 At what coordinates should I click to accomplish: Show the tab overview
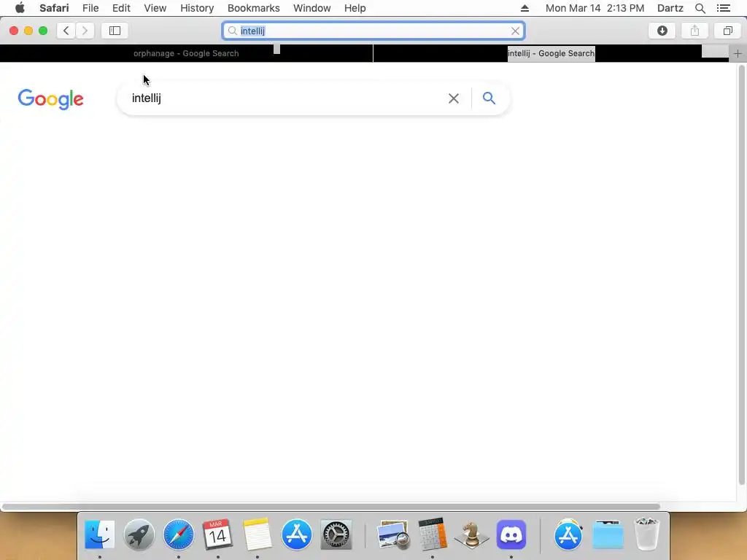tap(727, 31)
